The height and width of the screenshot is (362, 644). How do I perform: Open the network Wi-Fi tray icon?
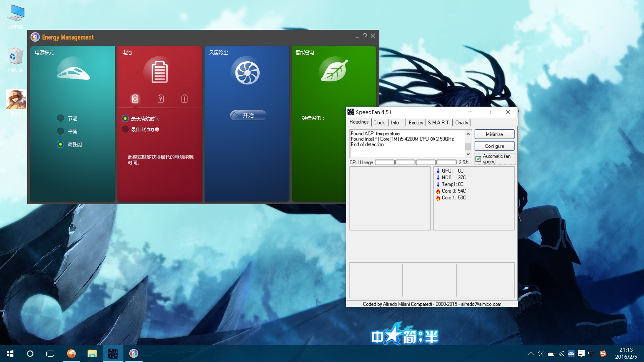click(561, 354)
